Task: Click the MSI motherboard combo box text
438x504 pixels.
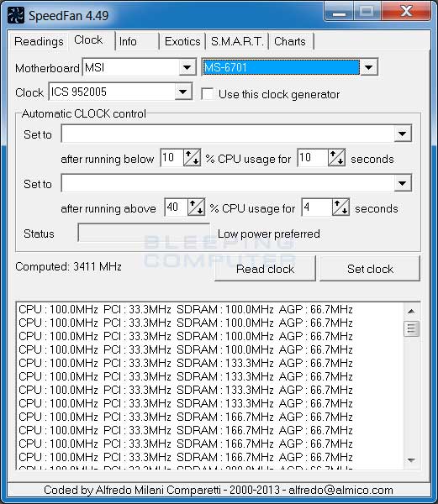Action: [x=130, y=67]
